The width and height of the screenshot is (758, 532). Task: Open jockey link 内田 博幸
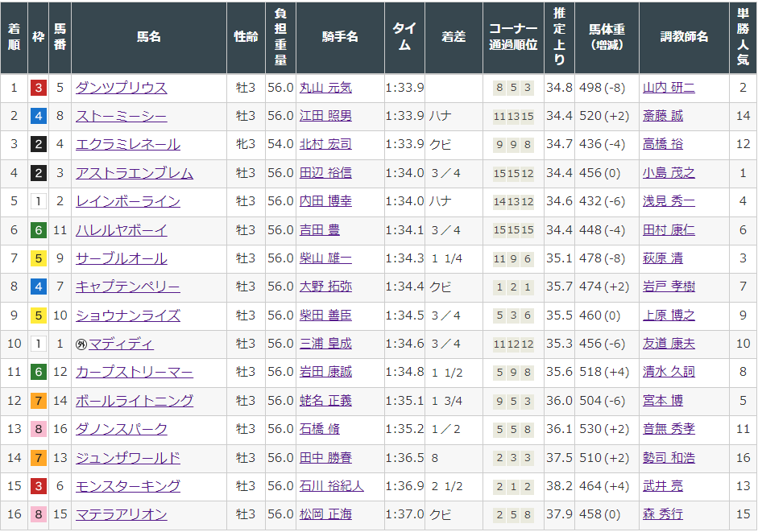(x=325, y=201)
